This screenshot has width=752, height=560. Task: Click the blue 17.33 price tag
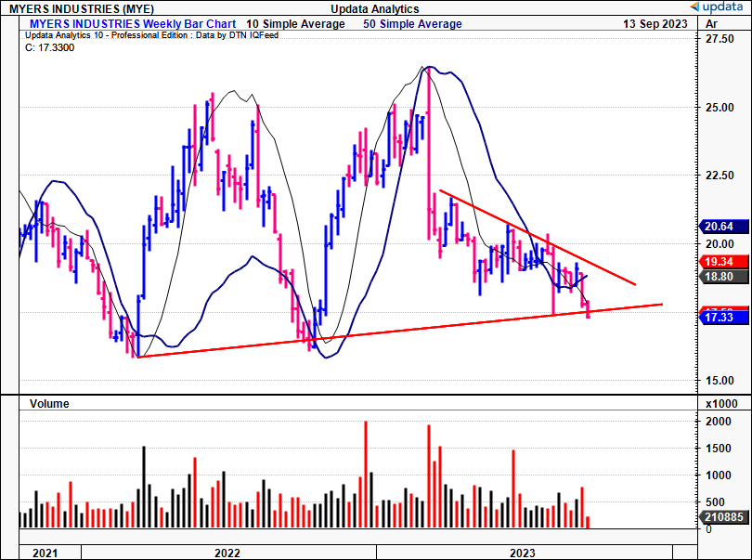722,318
